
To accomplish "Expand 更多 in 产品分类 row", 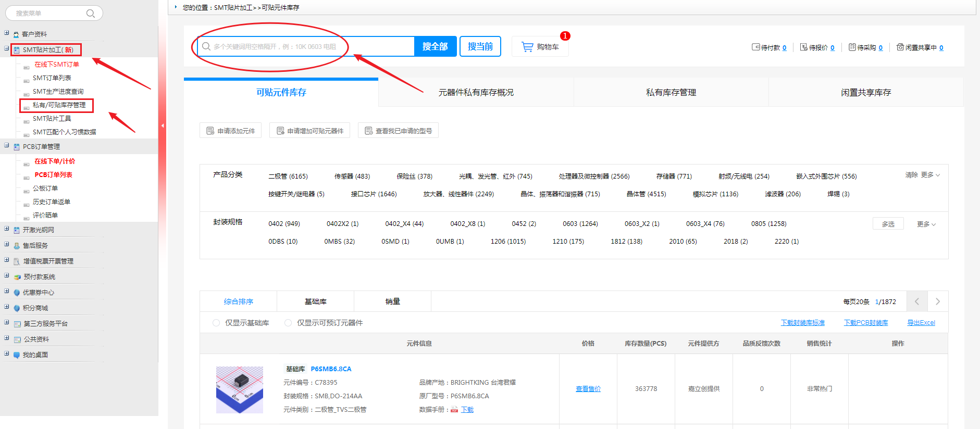I will (930, 175).
